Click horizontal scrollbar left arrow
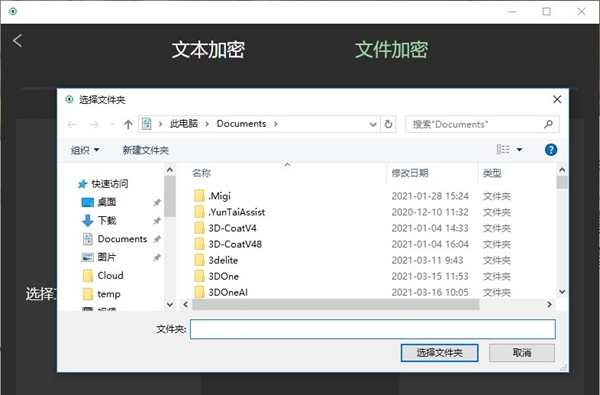This screenshot has height=395, width=600. 186,305
